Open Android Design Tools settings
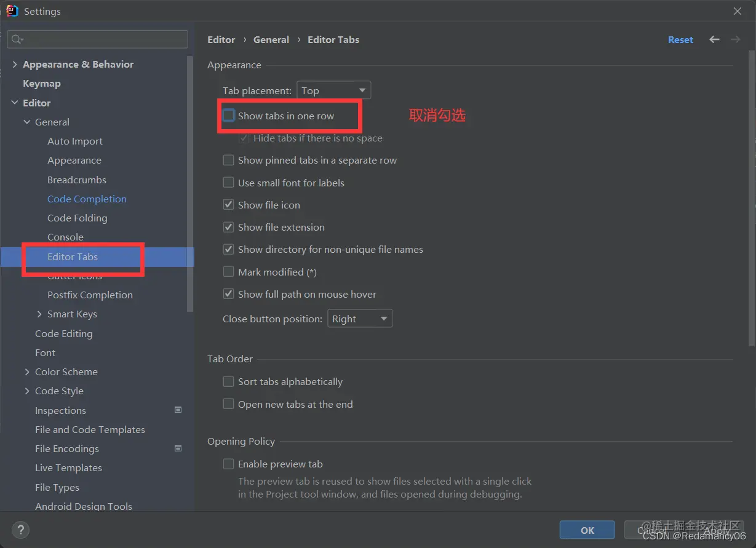The image size is (756, 548). (x=84, y=506)
